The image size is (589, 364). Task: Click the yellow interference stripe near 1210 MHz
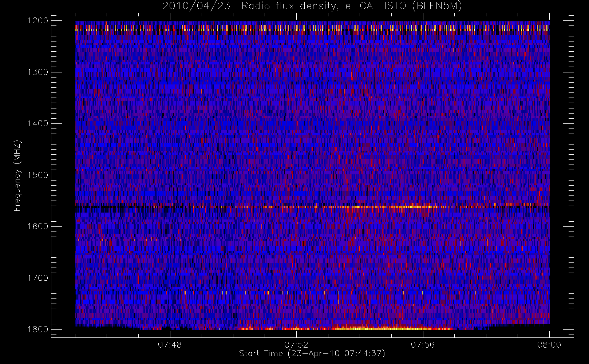312,28
